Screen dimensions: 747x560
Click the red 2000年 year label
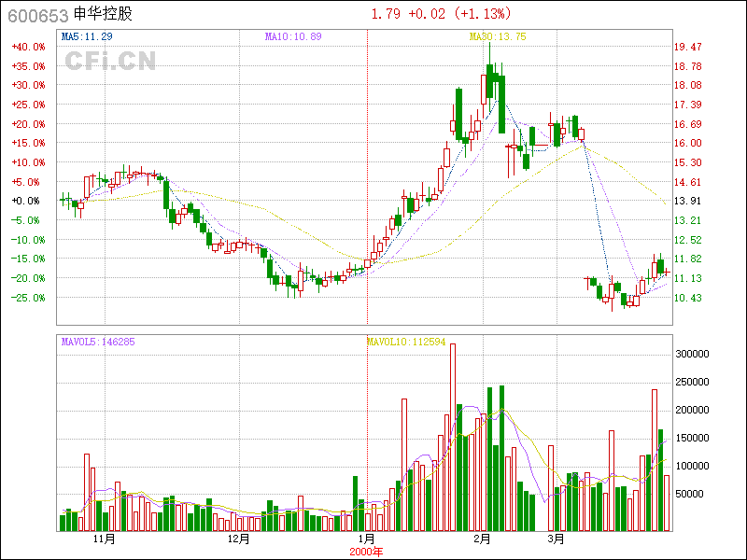(366, 552)
